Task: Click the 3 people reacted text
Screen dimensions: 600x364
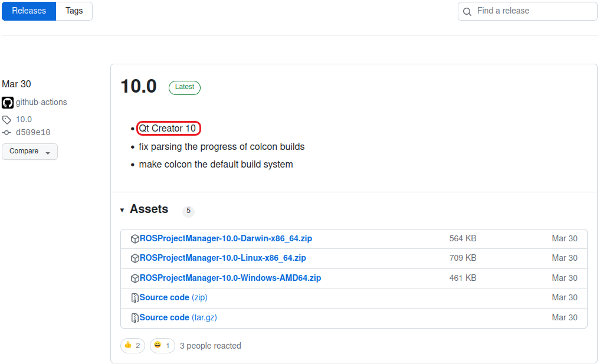Action: click(x=211, y=346)
